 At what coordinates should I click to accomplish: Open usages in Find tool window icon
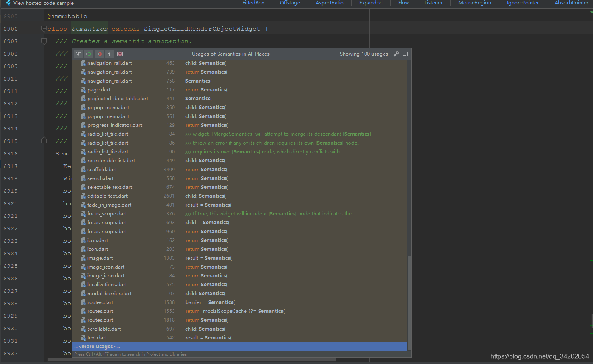pyautogui.click(x=405, y=54)
